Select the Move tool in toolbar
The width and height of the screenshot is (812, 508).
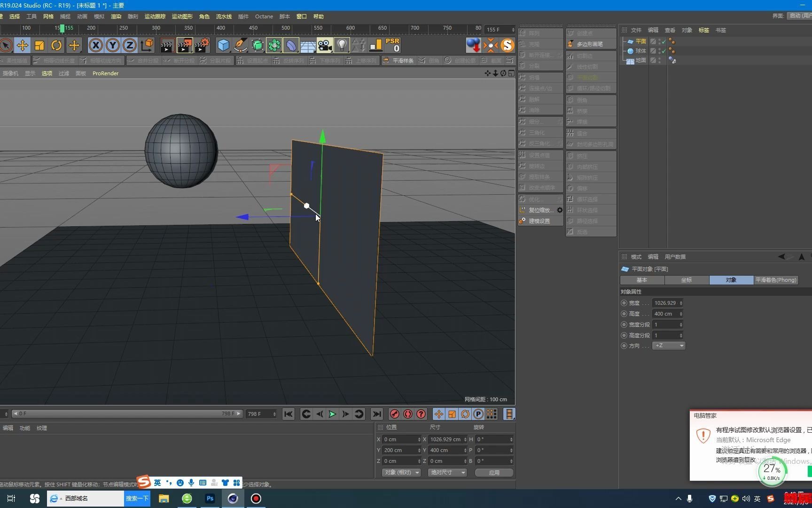coord(22,46)
